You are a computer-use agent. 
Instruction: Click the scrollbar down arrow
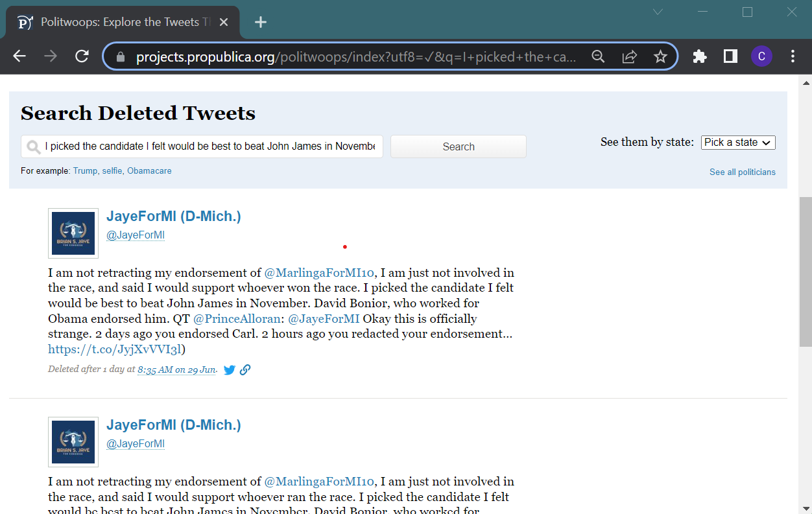pos(806,508)
